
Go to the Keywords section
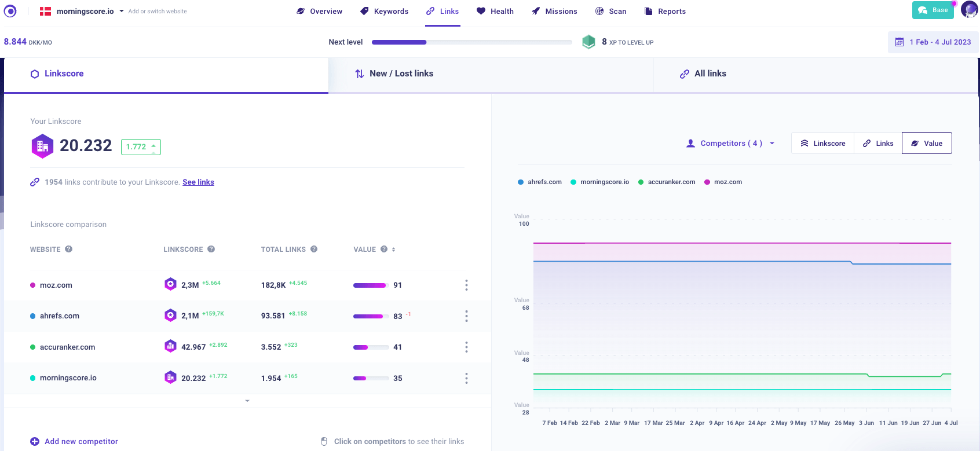pos(384,11)
